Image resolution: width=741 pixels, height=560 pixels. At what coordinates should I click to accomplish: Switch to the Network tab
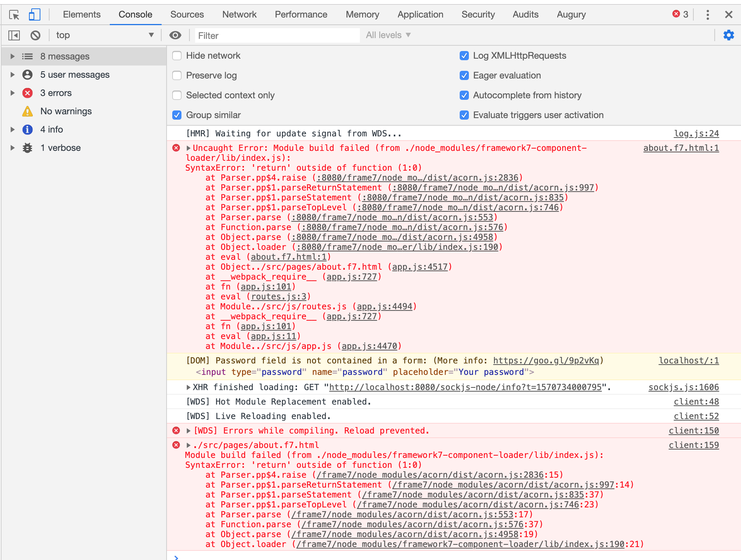(239, 14)
